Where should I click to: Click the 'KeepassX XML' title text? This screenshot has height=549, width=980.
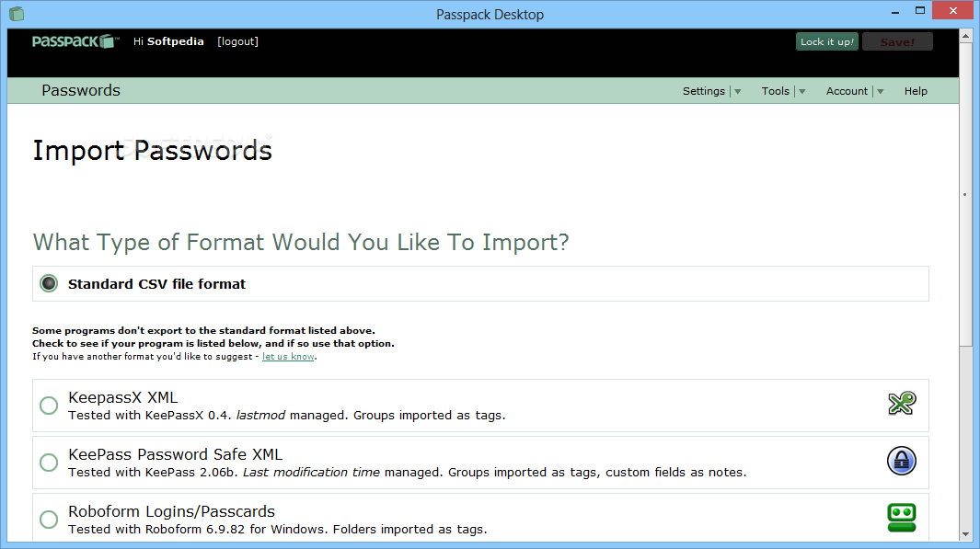click(123, 397)
